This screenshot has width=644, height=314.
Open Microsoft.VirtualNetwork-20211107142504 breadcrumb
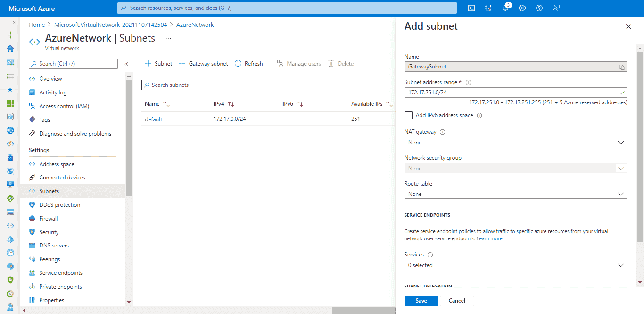[x=111, y=25]
